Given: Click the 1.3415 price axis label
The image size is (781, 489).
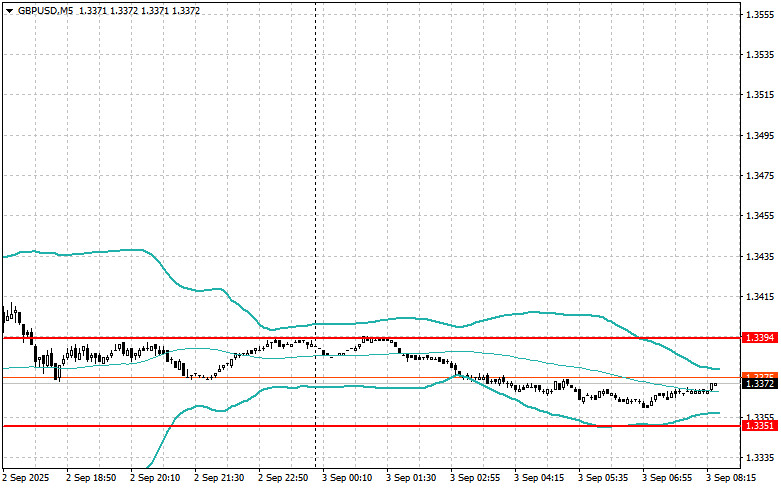Looking at the screenshot, I should coord(760,297).
